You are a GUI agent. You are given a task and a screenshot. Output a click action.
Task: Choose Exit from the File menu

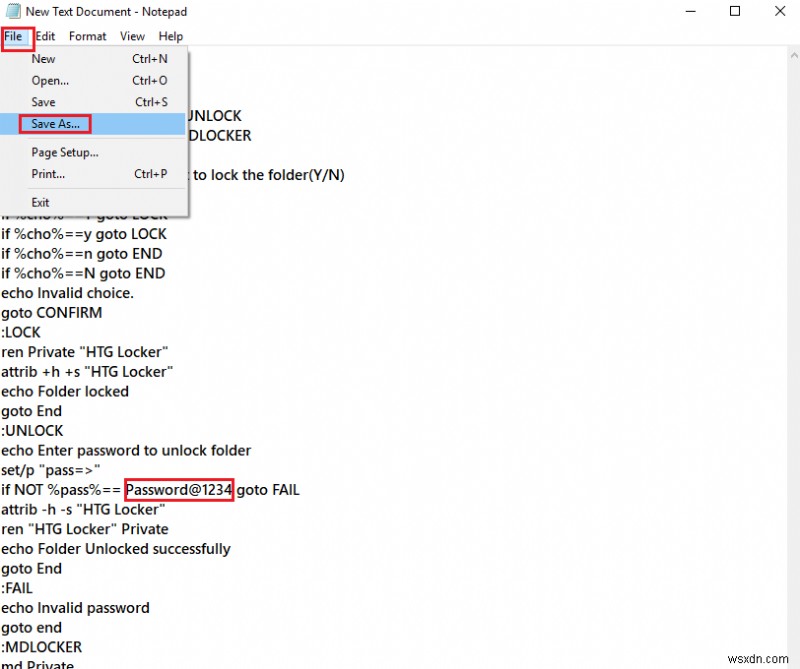[93, 203]
